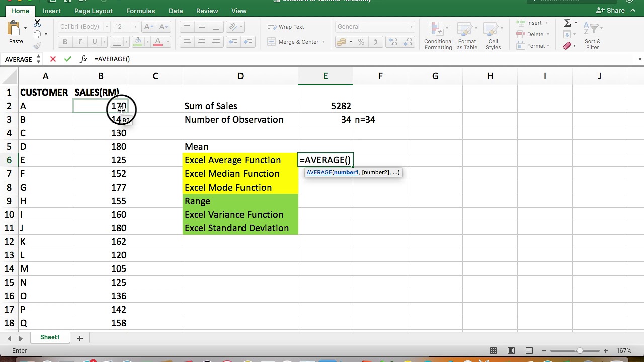Apply Percent Style format

pyautogui.click(x=361, y=42)
